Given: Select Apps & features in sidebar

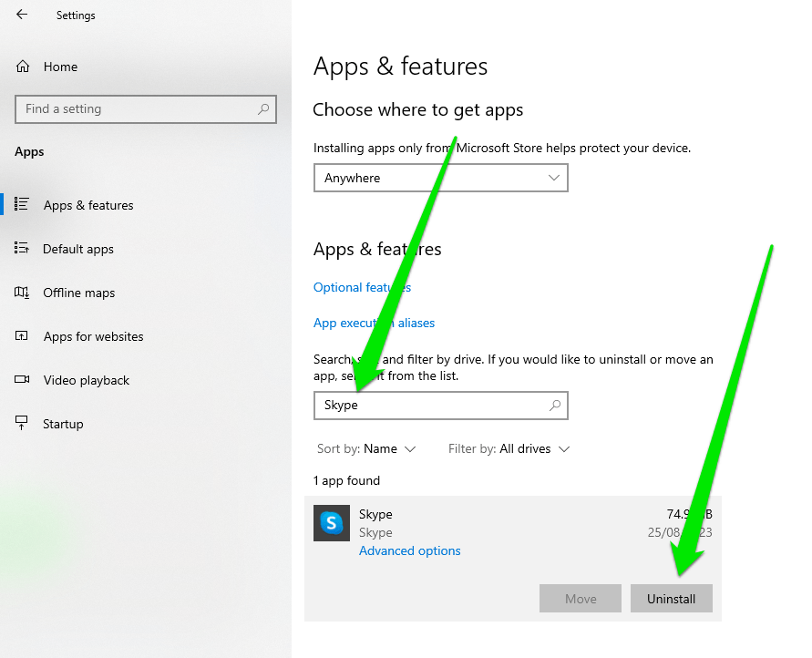Looking at the screenshot, I should click(88, 205).
